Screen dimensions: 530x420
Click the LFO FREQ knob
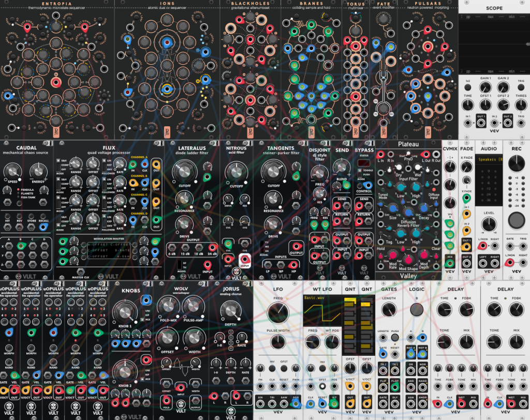coord(278,313)
